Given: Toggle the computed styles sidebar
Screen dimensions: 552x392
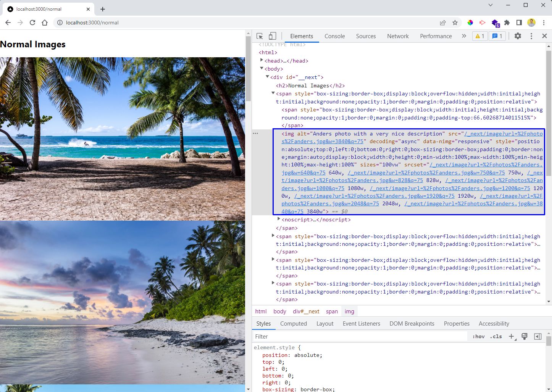Looking at the screenshot, I should [x=537, y=336].
